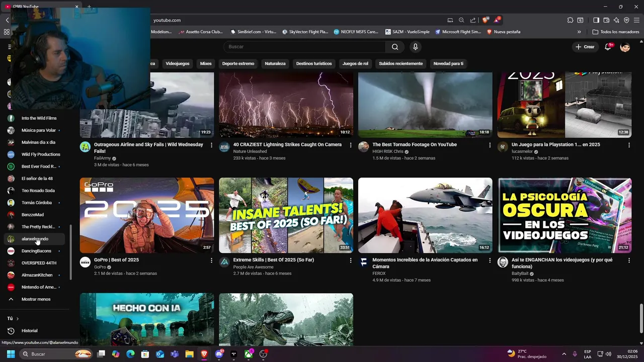Open more options for lightning strikes video
Screen dimensions: 644x362
[351, 145]
